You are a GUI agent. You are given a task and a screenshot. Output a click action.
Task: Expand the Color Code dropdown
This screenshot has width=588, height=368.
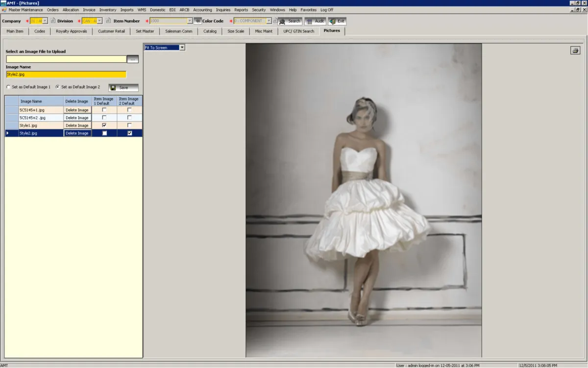tap(269, 21)
